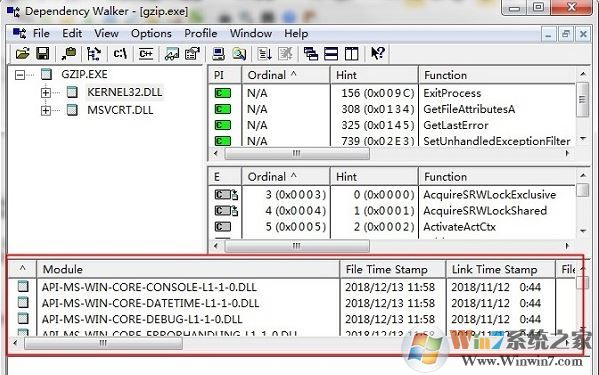This screenshot has width=599, height=375.
Task: Click the exports list horizontal scrollbar thumb
Action: 297,246
